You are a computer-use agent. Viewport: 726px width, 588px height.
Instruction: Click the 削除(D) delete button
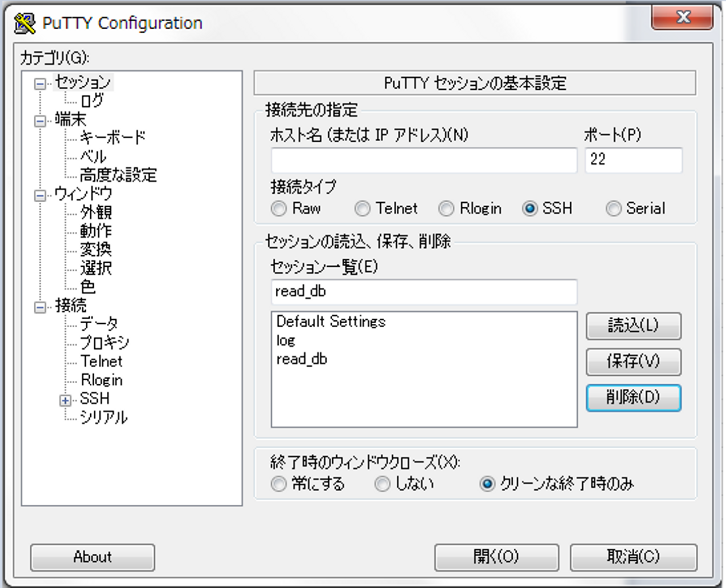[634, 398]
